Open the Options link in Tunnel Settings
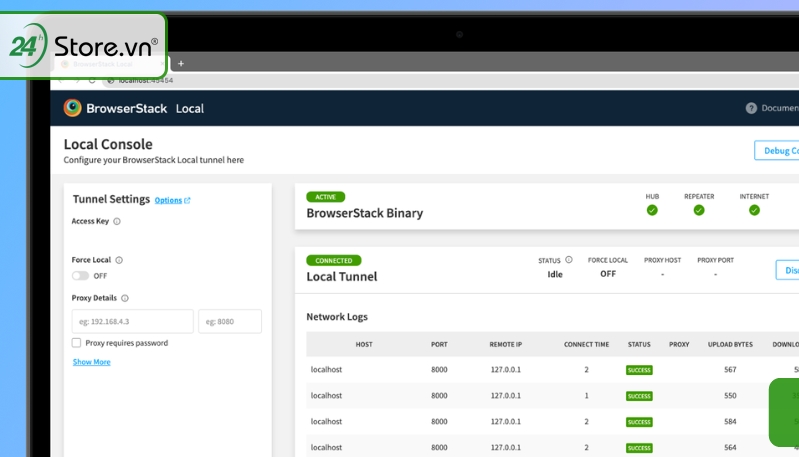 168,200
